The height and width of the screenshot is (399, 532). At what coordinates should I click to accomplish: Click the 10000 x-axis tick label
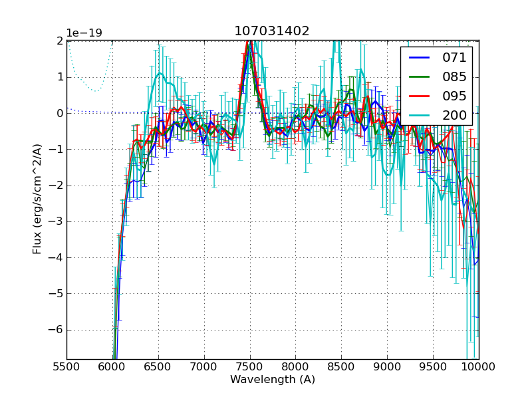pyautogui.click(x=479, y=366)
